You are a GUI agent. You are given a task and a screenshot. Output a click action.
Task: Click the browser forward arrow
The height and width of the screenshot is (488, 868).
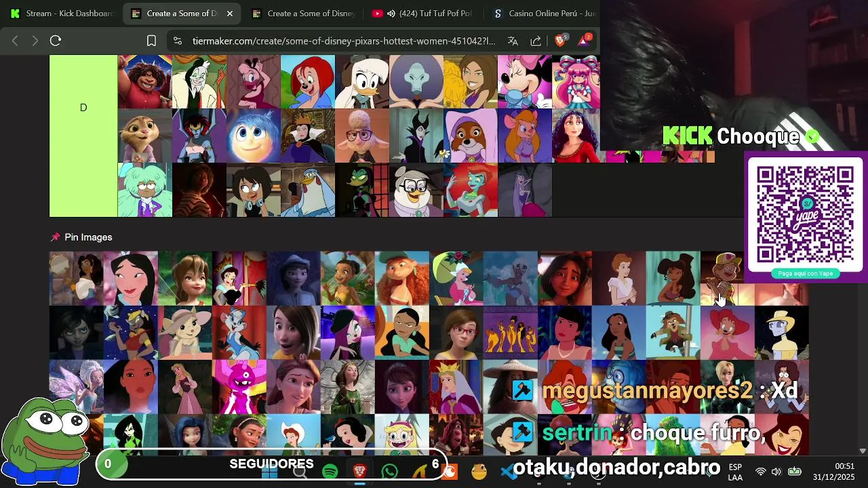click(x=35, y=41)
